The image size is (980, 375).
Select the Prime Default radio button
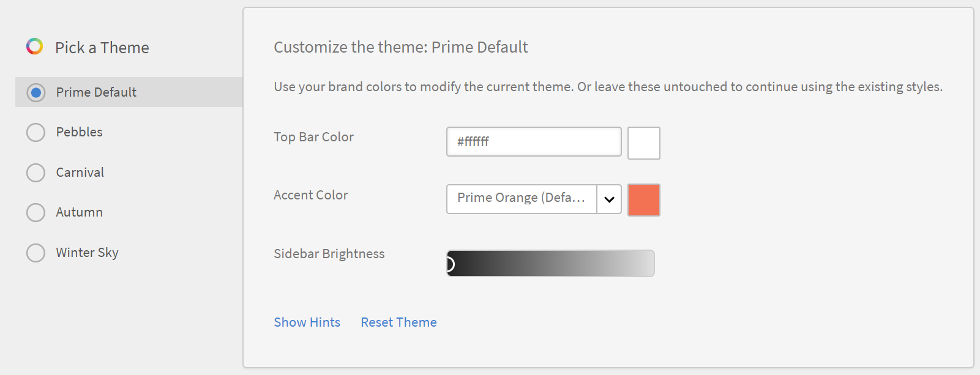pos(36,92)
